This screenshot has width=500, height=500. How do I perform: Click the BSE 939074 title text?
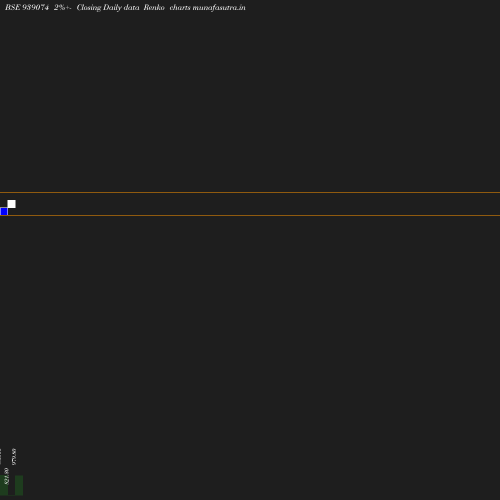(x=27, y=7)
